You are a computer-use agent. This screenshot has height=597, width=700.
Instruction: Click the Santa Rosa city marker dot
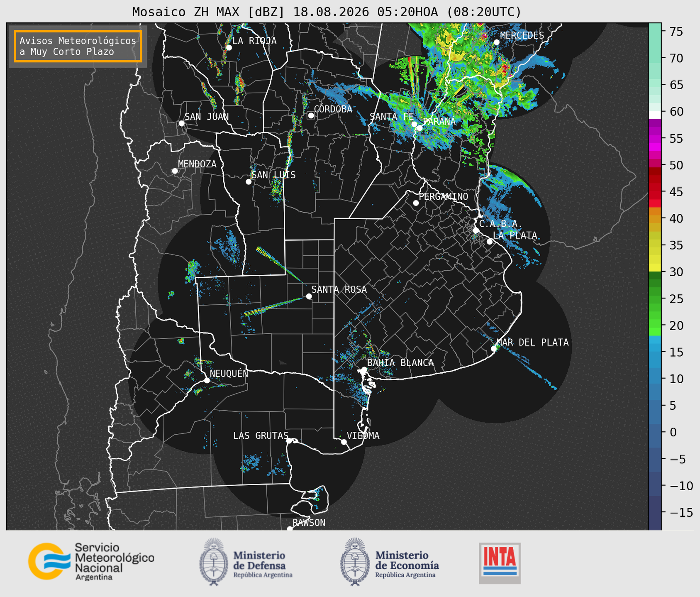pos(309,296)
